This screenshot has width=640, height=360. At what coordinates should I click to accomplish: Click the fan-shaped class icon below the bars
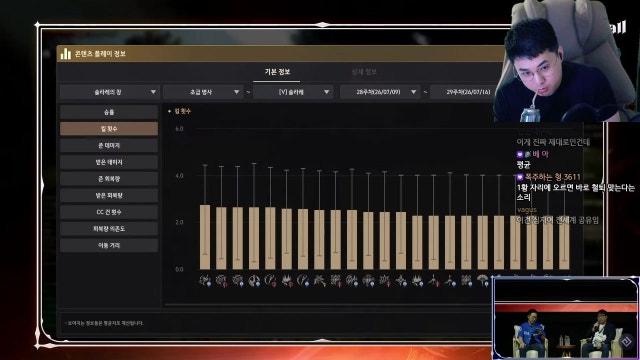click(482, 280)
